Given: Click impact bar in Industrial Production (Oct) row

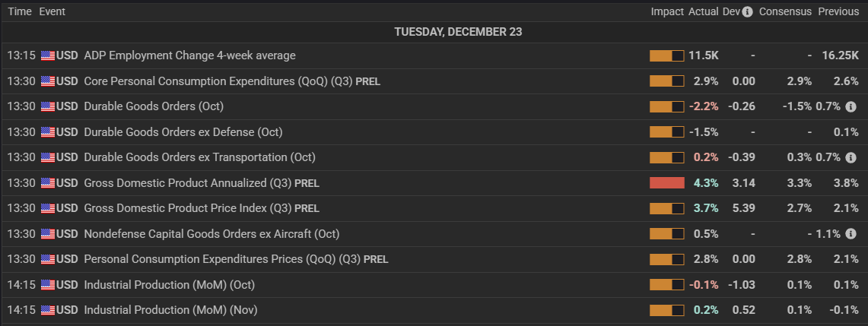Looking at the screenshot, I should 666,285.
